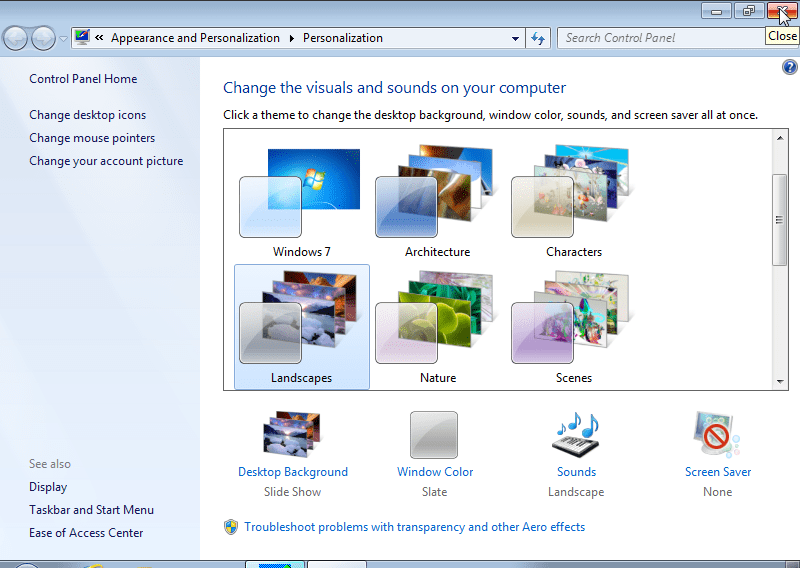Screen dimensions: 800x568
Task: Open Change mouse pointers
Action: tap(92, 138)
